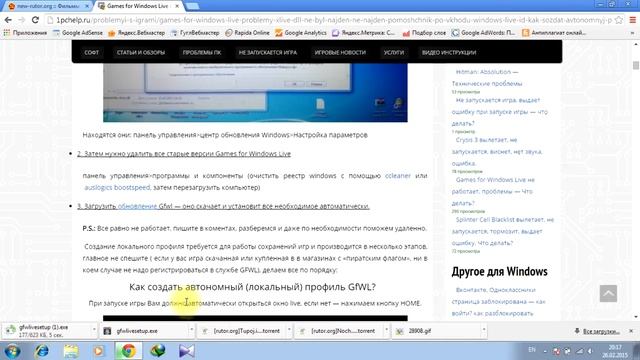Screen dimensions: 640x360
Task: Click the system tray volume icon
Action: tap(590, 351)
